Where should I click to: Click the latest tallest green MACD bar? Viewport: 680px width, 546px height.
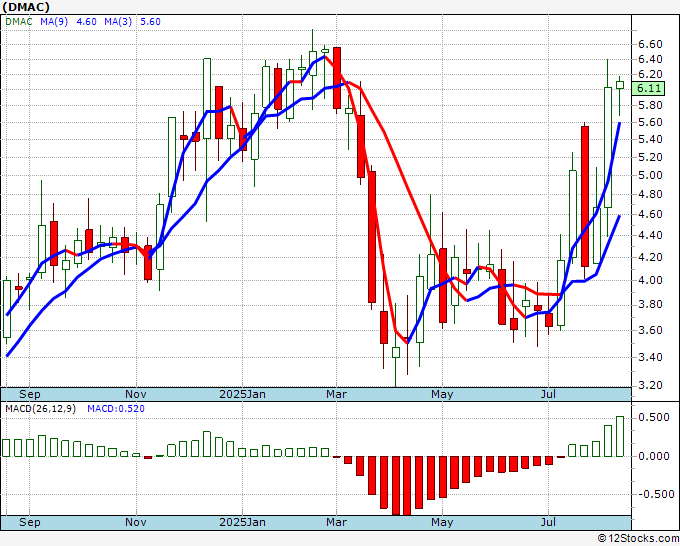click(620, 436)
